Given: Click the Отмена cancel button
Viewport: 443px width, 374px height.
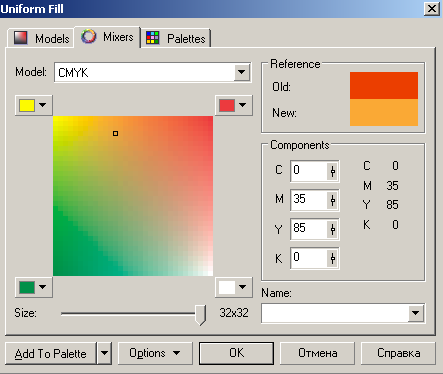Looking at the screenshot, I should tap(317, 353).
